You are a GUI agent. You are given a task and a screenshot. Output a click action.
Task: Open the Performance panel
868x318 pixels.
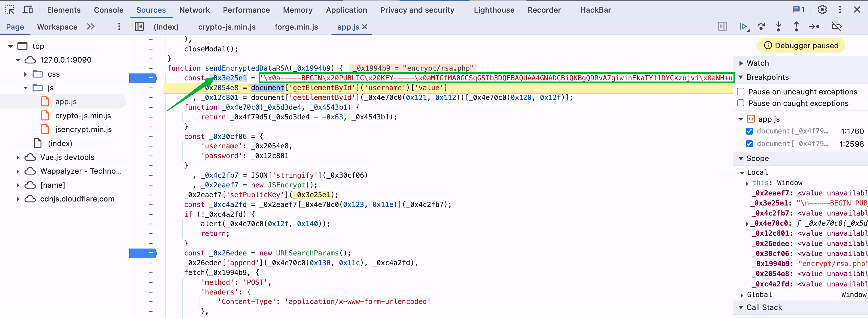(x=246, y=10)
